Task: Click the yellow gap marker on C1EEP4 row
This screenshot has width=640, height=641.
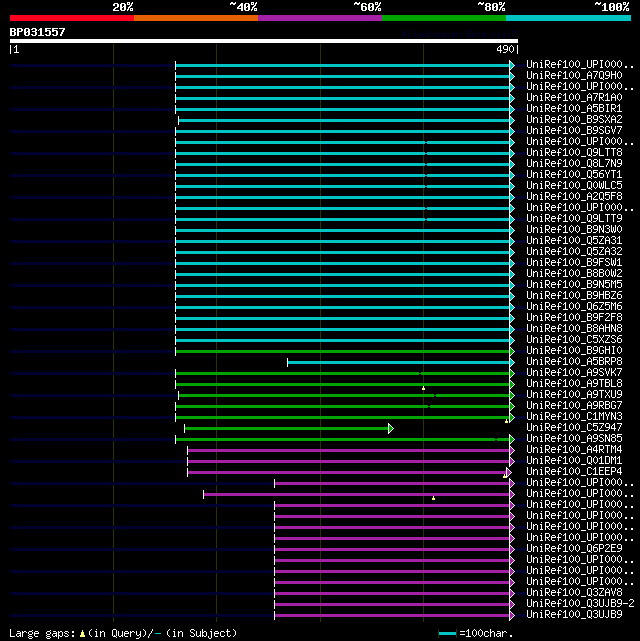Action: (x=505, y=476)
